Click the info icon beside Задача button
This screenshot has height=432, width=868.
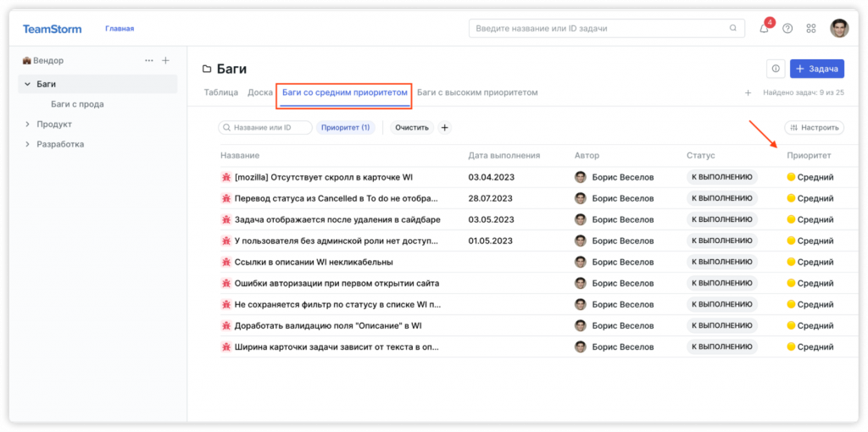point(775,69)
